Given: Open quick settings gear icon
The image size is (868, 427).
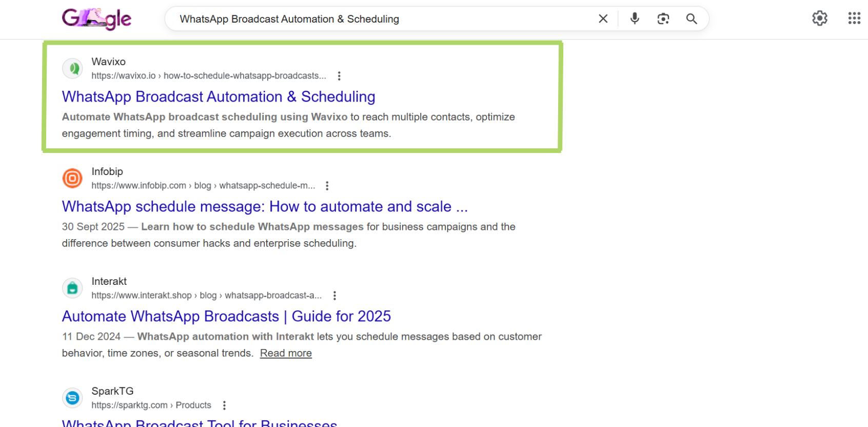Looking at the screenshot, I should click(x=819, y=18).
